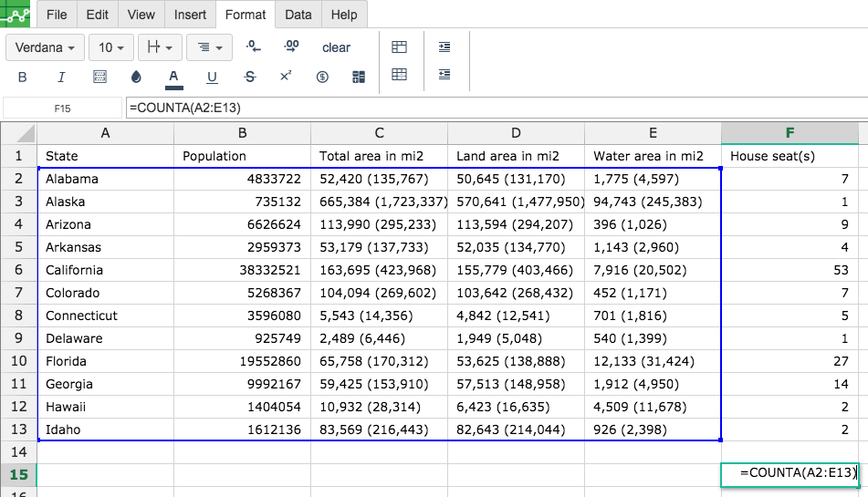Viewport: 868px width, 497px height.
Task: Click the clear formatting button
Action: (x=336, y=47)
